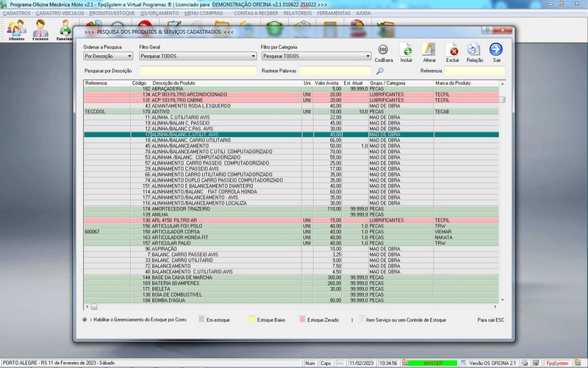Click the magnifying glass search icon
Image resolution: width=588 pixels, height=368 pixels.
380,71
